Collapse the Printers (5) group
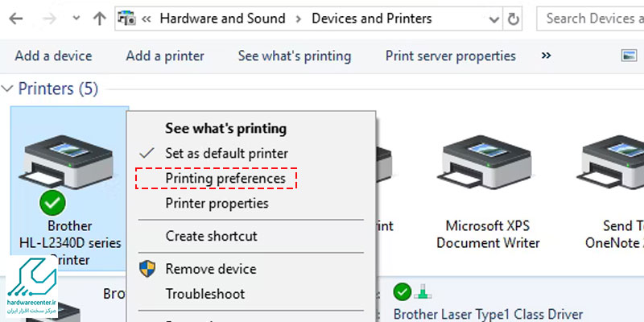Image resolution: width=644 pixels, height=322 pixels. 7,89
